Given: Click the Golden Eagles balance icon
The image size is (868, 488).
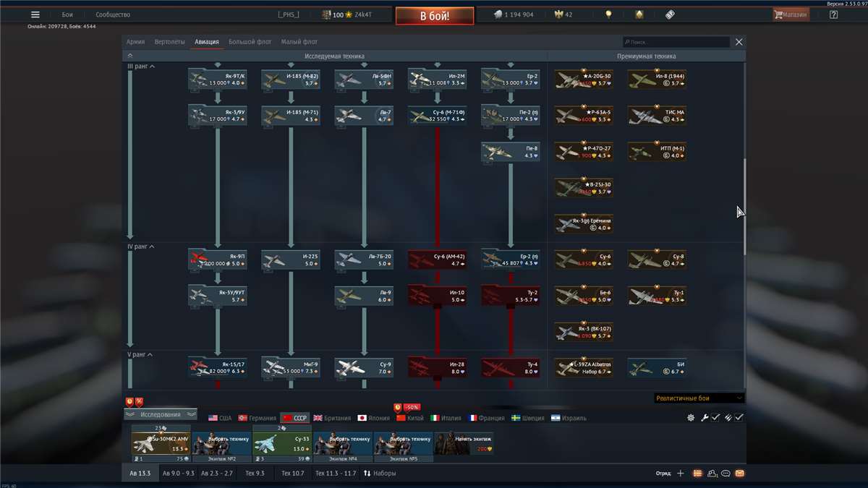Looking at the screenshot, I should point(558,14).
